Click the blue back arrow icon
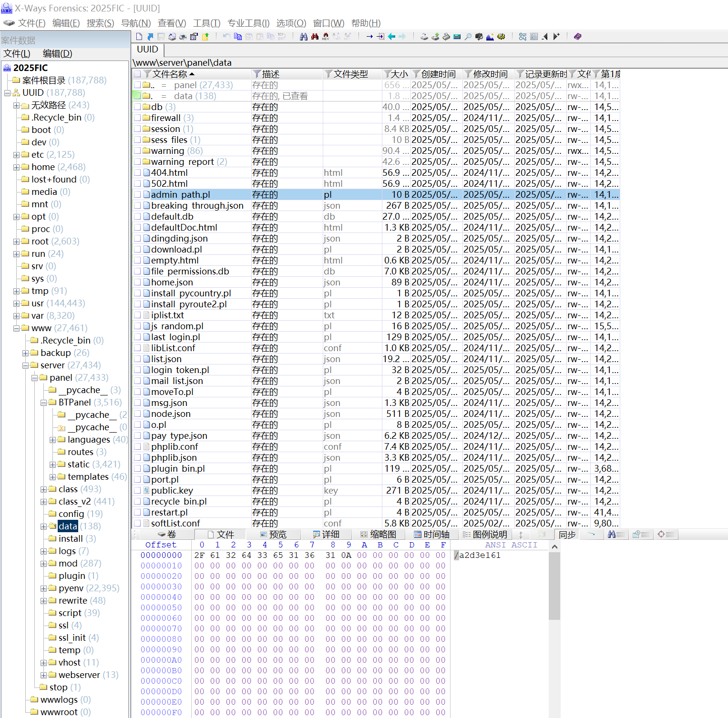The image size is (728, 718). [x=391, y=37]
